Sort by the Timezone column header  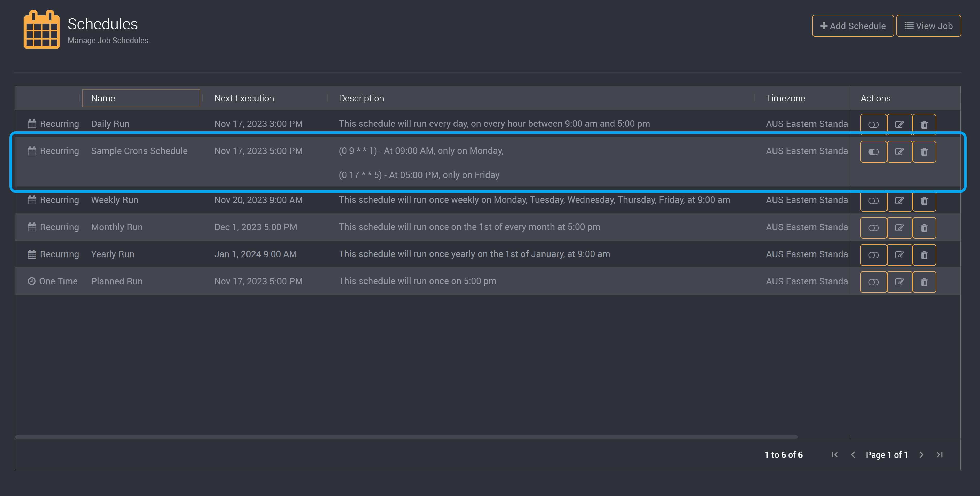coord(785,98)
